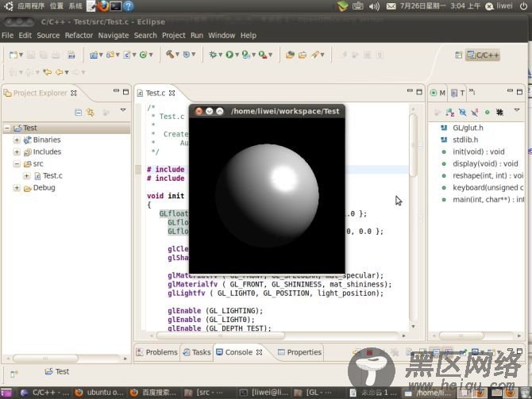
Task: Click the Build (hammer) toolbar icon
Action: pyautogui.click(x=169, y=54)
